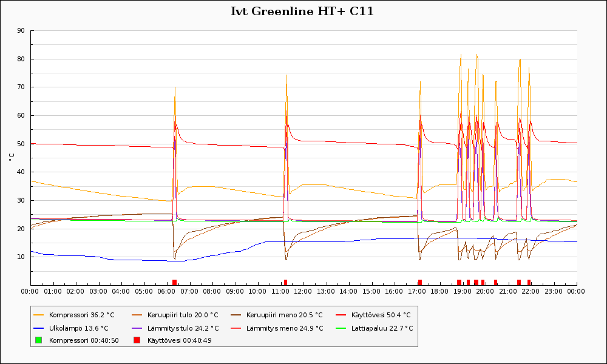Click the orange line swatch for Kompressori 36.2 °C
This screenshot has height=364, width=607.
click(x=39, y=315)
